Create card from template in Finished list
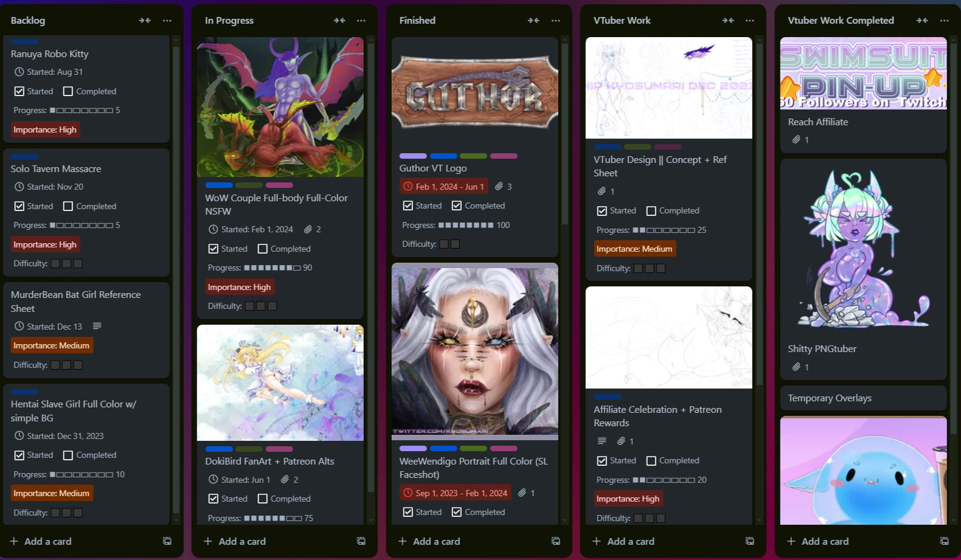Viewport: 961px width, 560px height. [x=556, y=541]
